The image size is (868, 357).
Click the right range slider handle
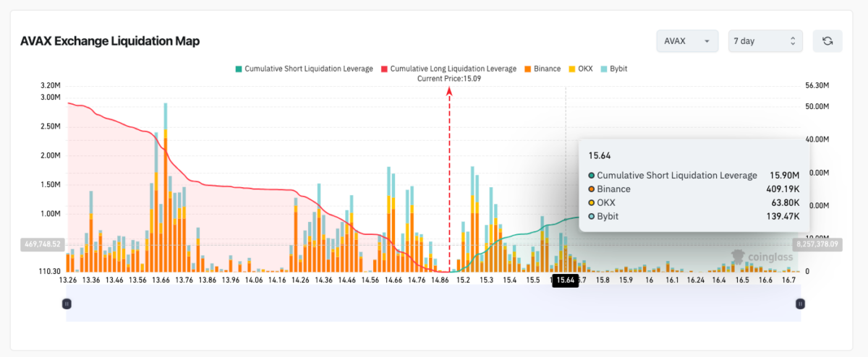coord(800,304)
